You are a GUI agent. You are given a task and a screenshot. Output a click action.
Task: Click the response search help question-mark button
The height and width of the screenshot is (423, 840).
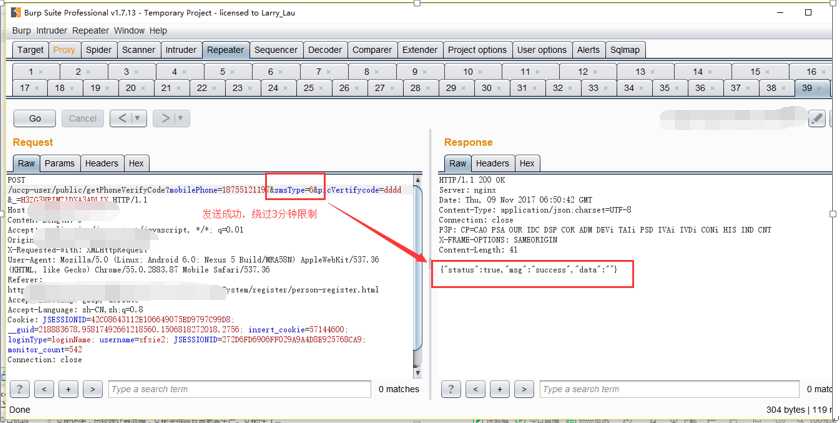tap(451, 389)
